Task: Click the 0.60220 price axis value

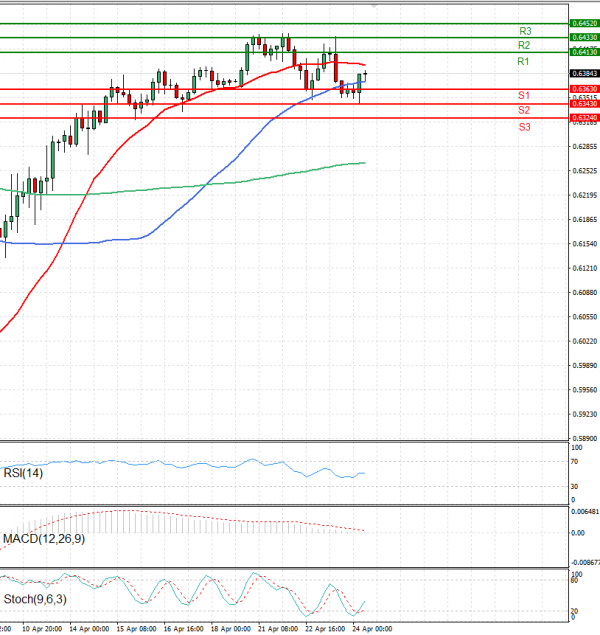Action: (x=585, y=341)
